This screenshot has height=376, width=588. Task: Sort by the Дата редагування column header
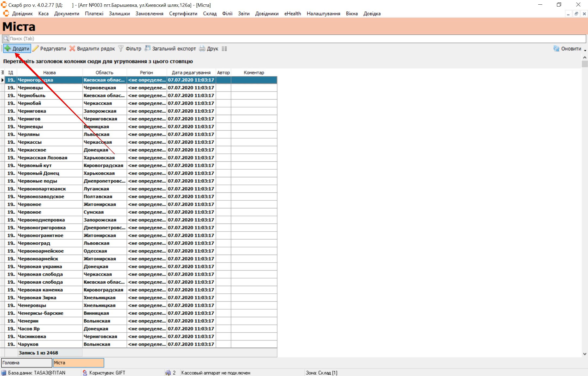(191, 73)
